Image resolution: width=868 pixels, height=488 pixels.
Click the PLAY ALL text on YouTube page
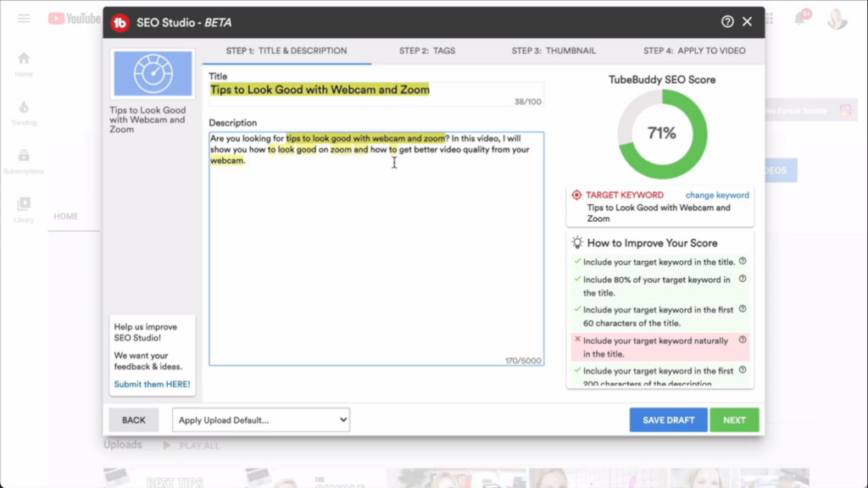tap(199, 446)
